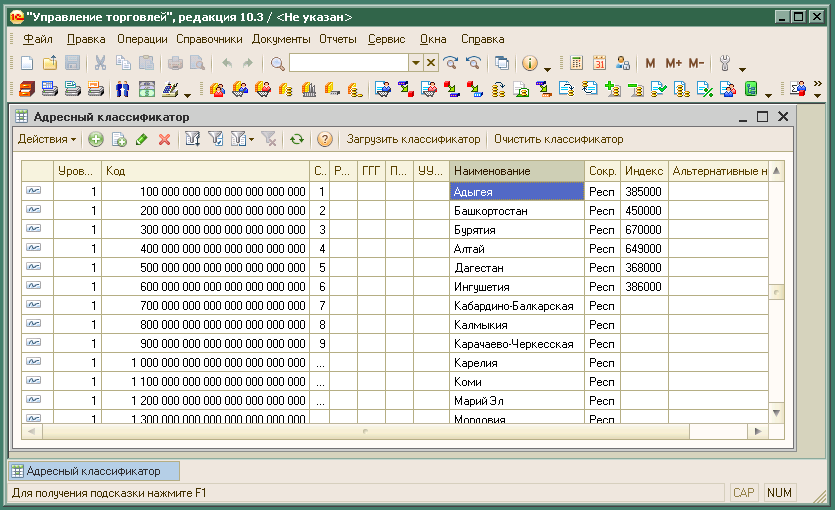Click the red X delete record icon
Viewport: 835px width, 510px height.
click(x=164, y=140)
